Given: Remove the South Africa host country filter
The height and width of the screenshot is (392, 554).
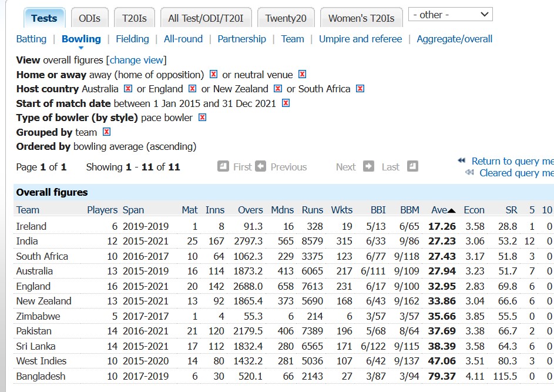Looking at the screenshot, I should tap(360, 89).
